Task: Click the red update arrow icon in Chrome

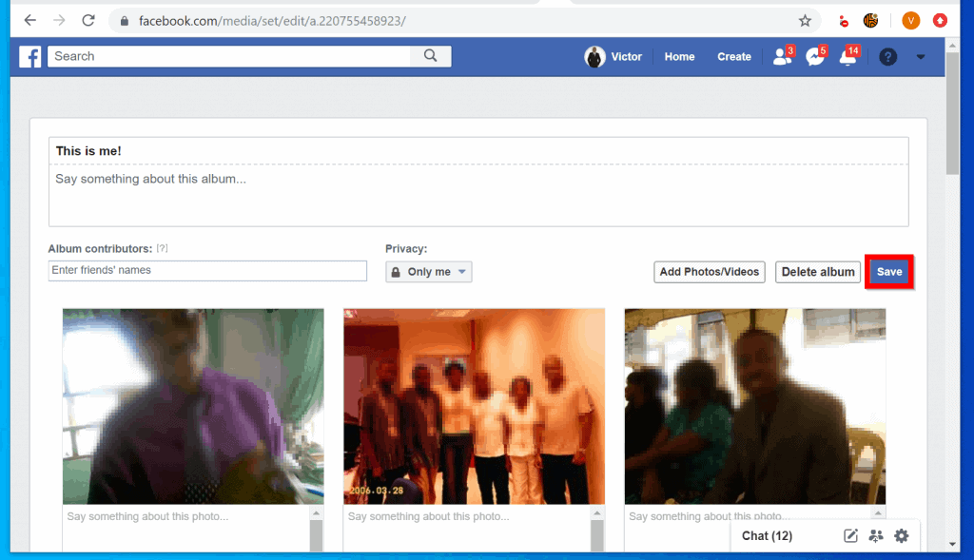Action: pos(940,21)
